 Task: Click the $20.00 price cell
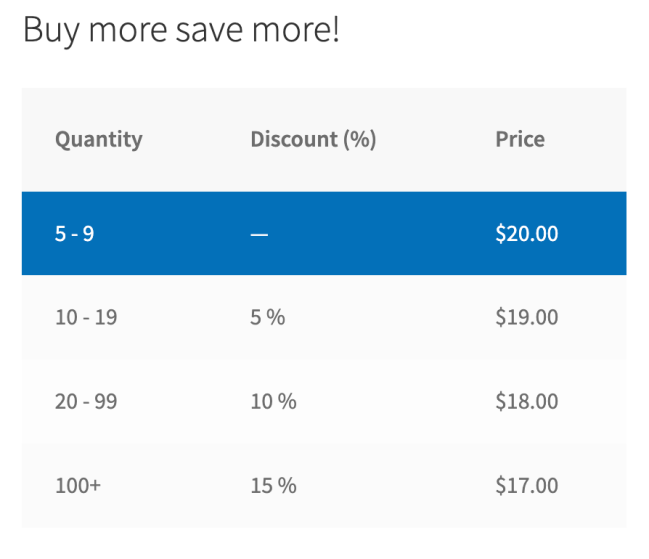click(x=526, y=234)
